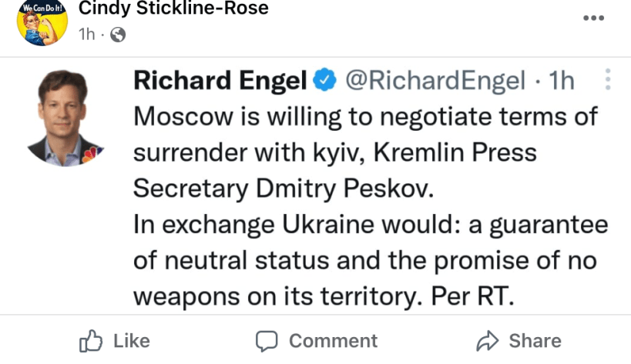Click the Share arrow icon
Viewport: 631px width, 364px height.
point(488,340)
